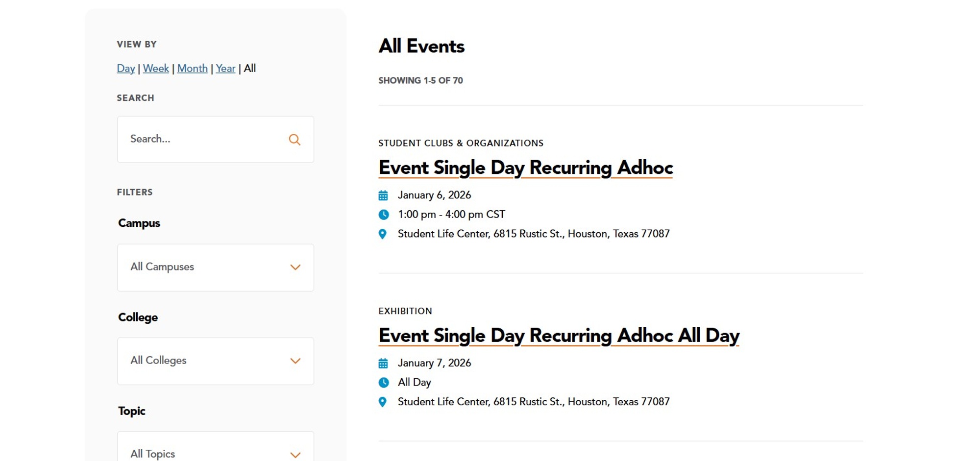Click the location pin under the Exhibition event
Viewport: 980px width, 461px height.
[383, 401]
